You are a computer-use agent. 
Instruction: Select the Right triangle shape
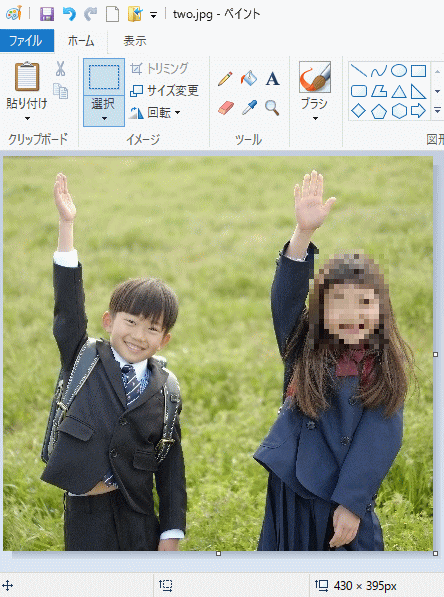click(418, 91)
